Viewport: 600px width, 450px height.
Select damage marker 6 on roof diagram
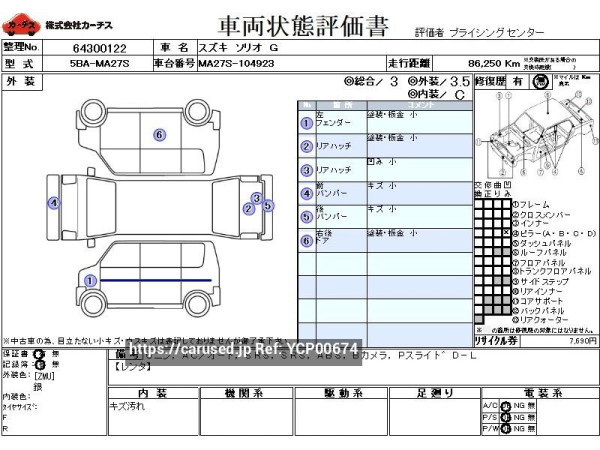pyautogui.click(x=158, y=135)
